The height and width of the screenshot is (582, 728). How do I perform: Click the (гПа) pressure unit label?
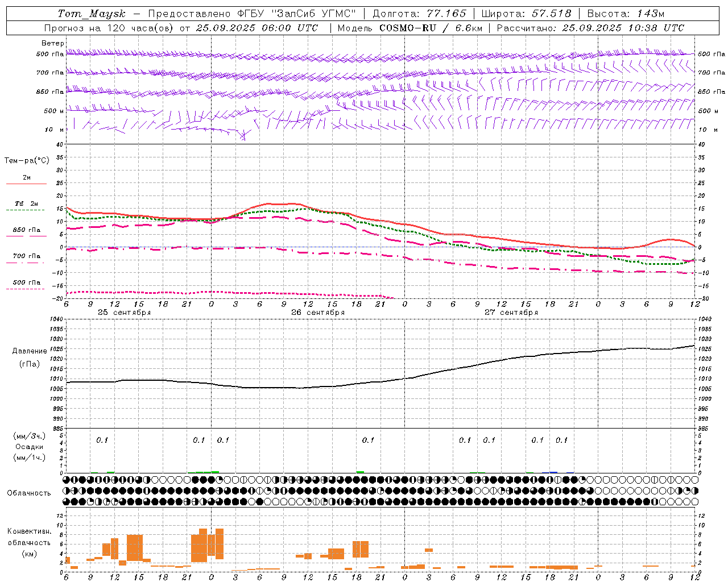tap(28, 364)
